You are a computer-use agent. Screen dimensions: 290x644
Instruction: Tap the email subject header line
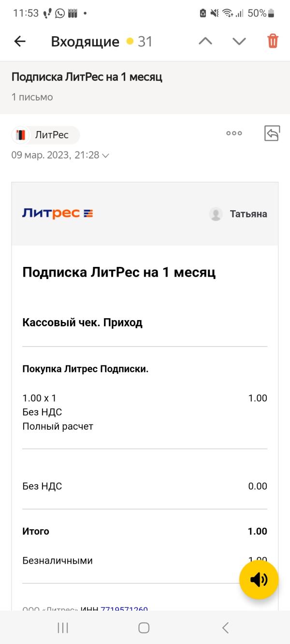87,77
